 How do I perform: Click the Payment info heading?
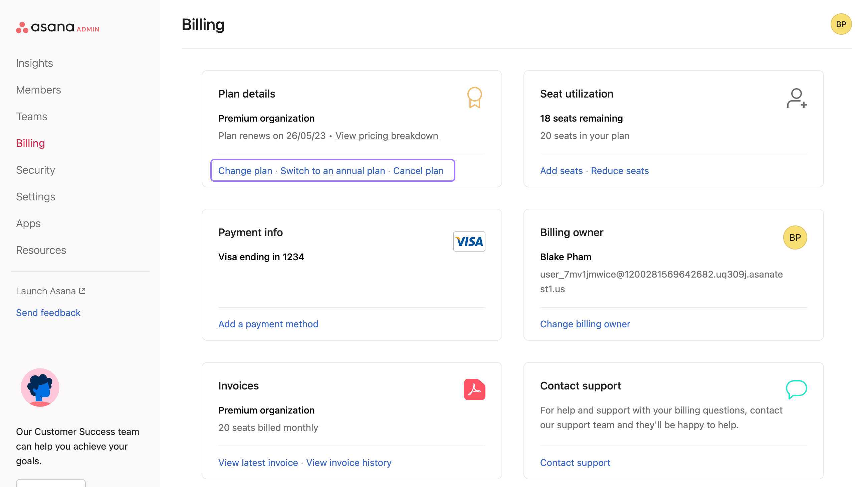pos(250,232)
